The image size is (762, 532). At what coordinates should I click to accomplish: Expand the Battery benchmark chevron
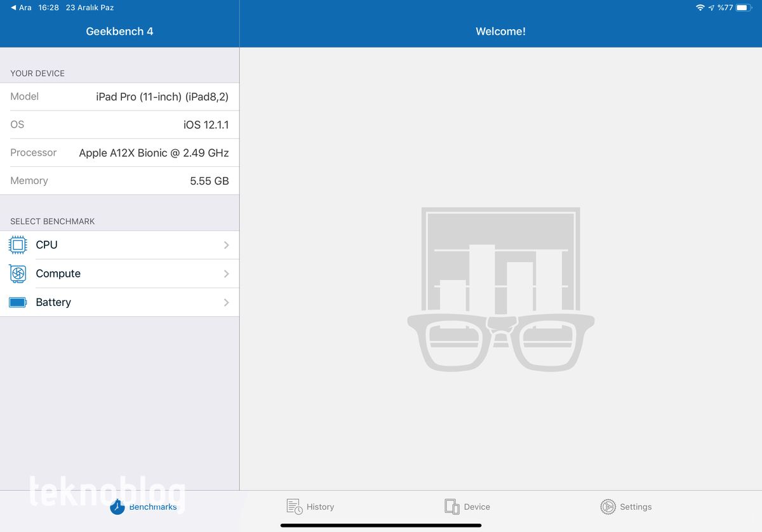point(226,303)
